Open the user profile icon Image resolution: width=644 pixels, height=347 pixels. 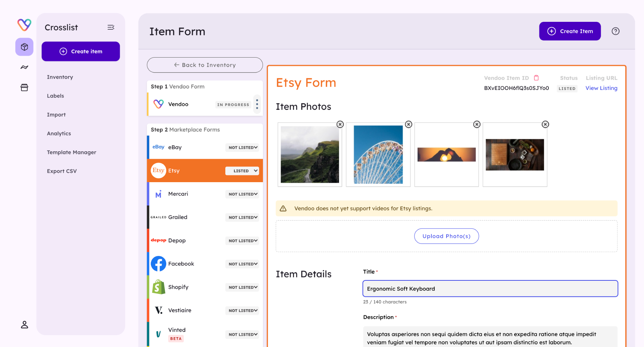pos(24,324)
